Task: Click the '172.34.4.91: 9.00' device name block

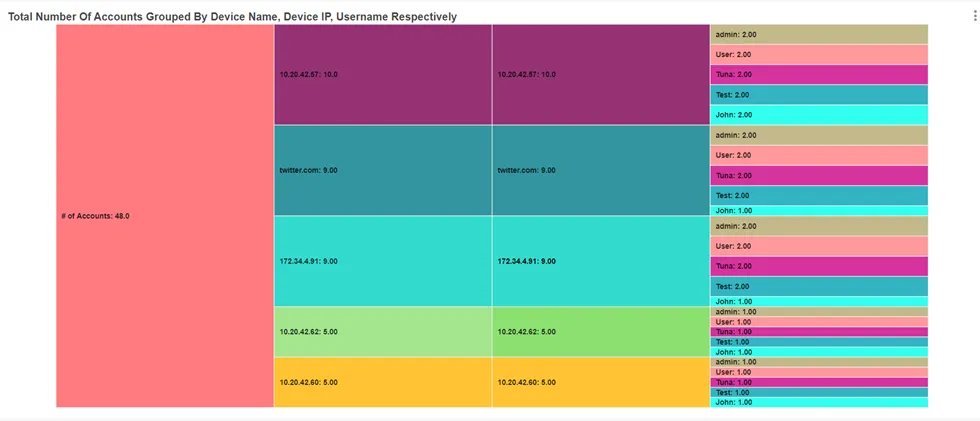Action: click(383, 261)
